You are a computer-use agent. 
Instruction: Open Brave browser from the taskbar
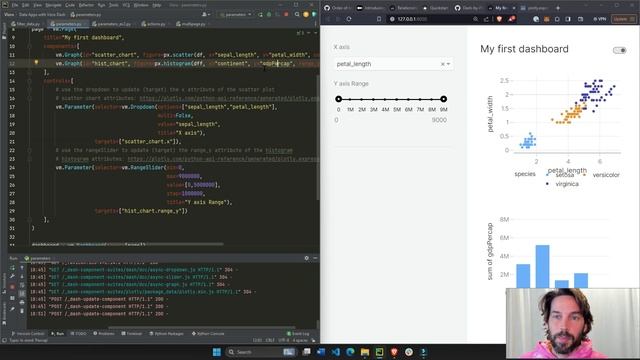394,352
